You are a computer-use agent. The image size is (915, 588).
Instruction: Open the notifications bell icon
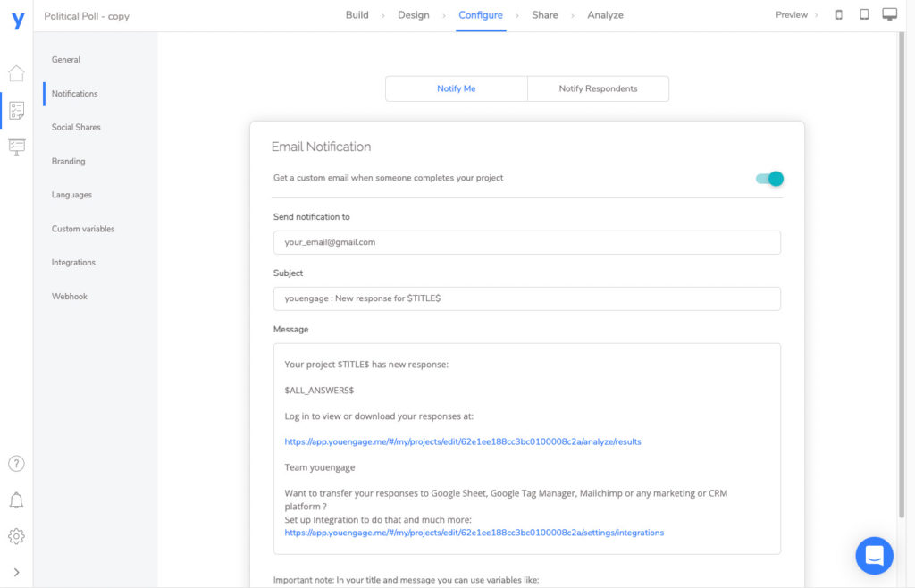[16, 500]
